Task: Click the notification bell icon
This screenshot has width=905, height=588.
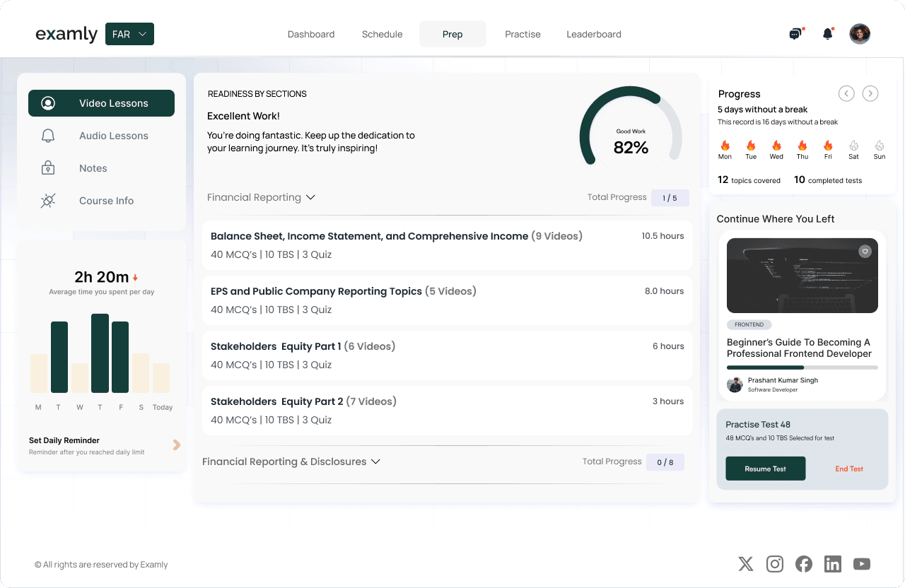Action: tap(827, 33)
